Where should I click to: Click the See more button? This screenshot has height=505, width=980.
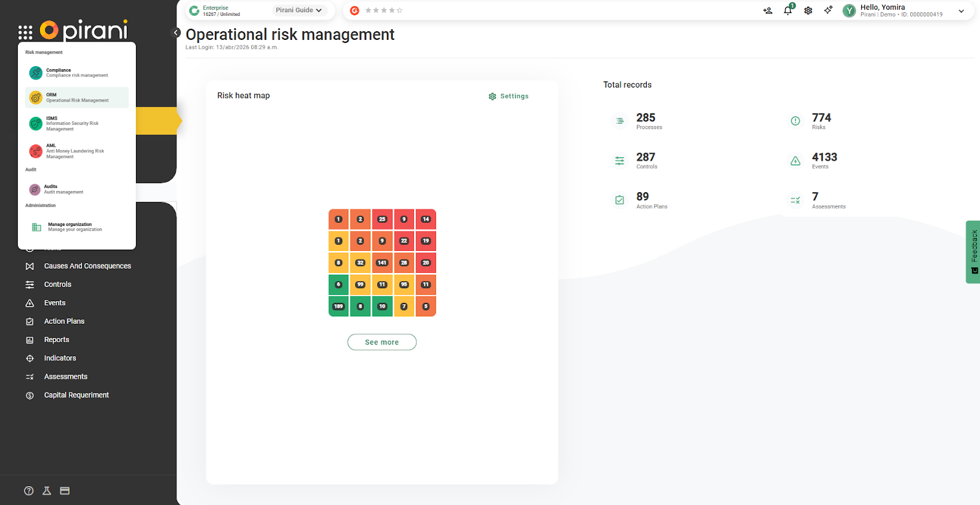tap(382, 342)
